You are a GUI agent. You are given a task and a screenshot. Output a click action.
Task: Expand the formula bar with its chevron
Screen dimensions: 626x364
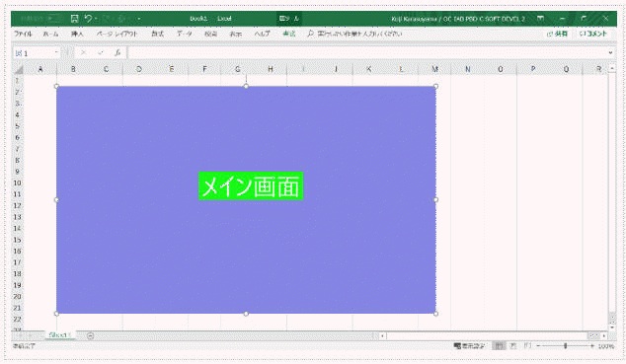click(x=610, y=52)
